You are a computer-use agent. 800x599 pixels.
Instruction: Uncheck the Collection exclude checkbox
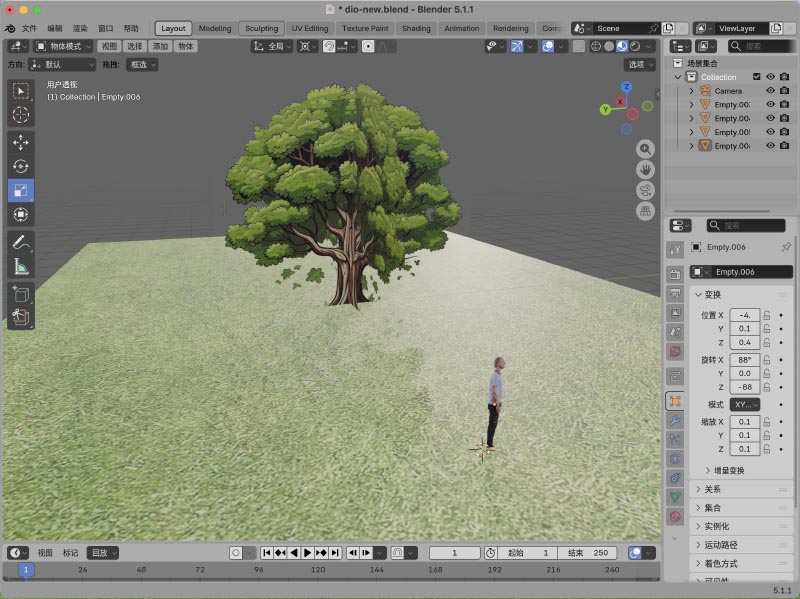757,77
